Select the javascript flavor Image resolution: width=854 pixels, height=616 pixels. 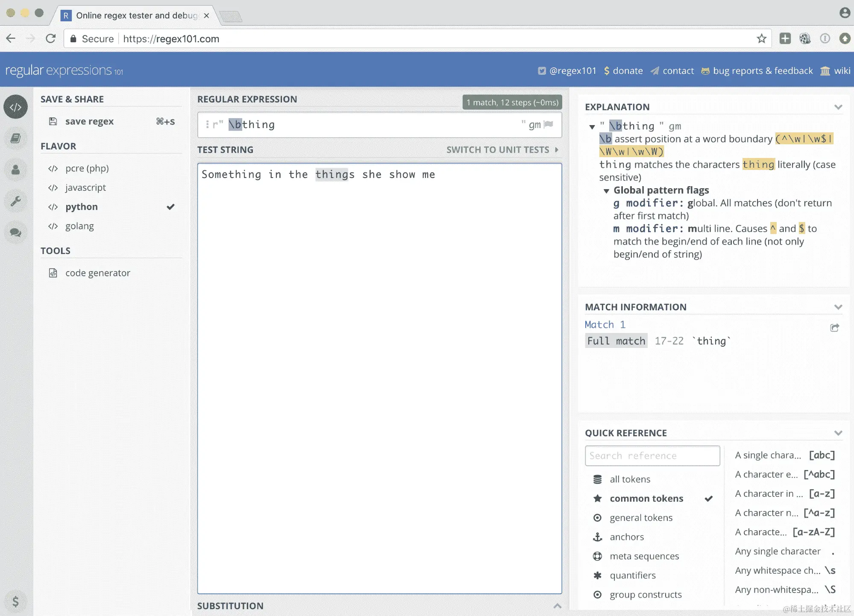pos(85,187)
